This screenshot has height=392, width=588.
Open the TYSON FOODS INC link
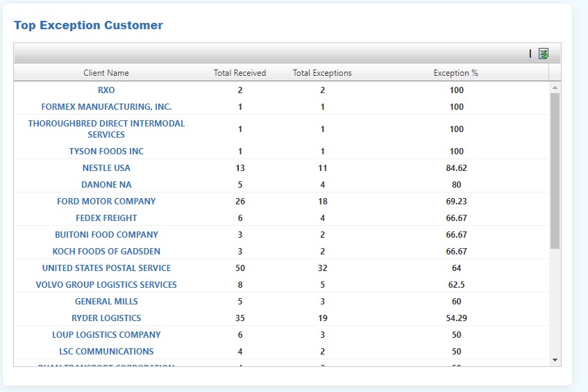click(106, 152)
